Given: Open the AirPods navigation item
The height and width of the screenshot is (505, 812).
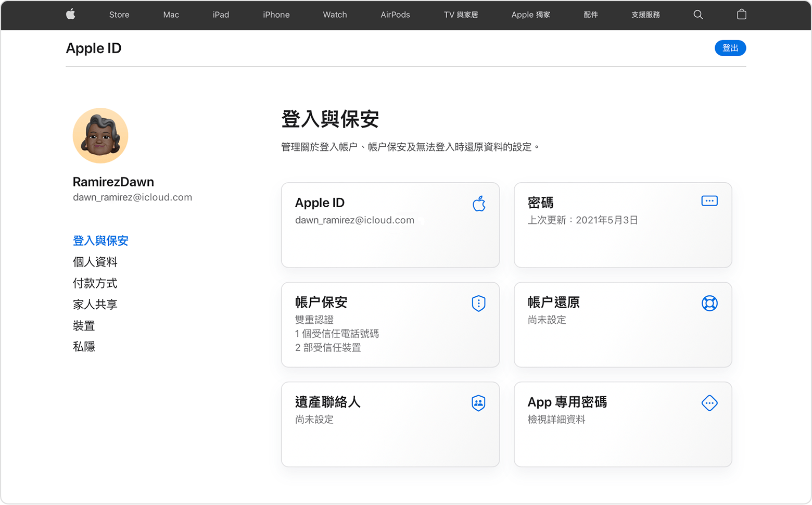Looking at the screenshot, I should [x=395, y=15].
